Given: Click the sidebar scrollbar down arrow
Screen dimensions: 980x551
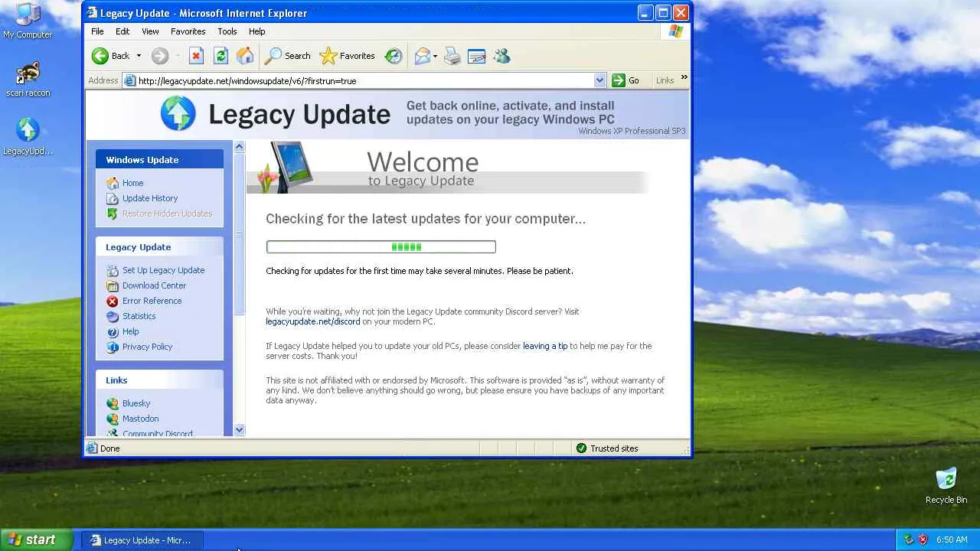Looking at the screenshot, I should (240, 430).
